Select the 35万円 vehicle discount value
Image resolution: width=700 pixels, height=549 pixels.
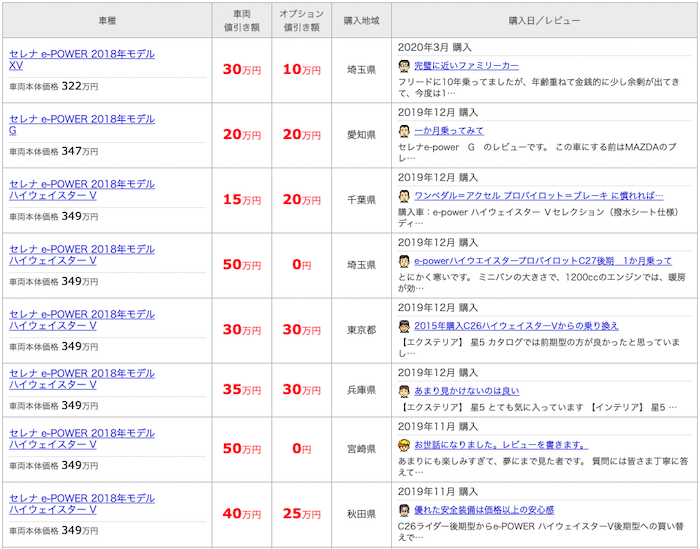242,390
